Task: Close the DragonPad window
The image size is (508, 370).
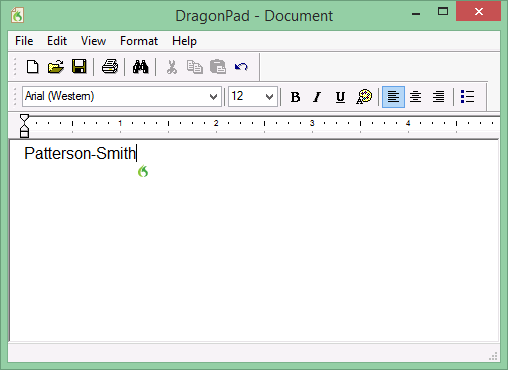Action: [x=479, y=11]
